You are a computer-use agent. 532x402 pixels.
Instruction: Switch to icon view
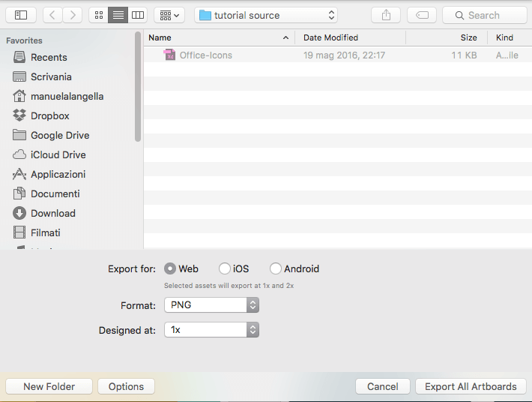click(x=99, y=15)
